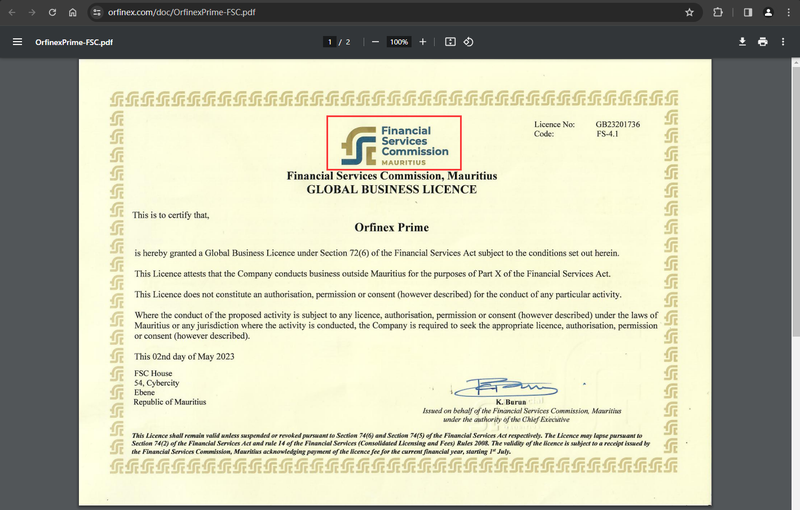Click the browser home button
The height and width of the screenshot is (510, 800).
pyautogui.click(x=72, y=13)
